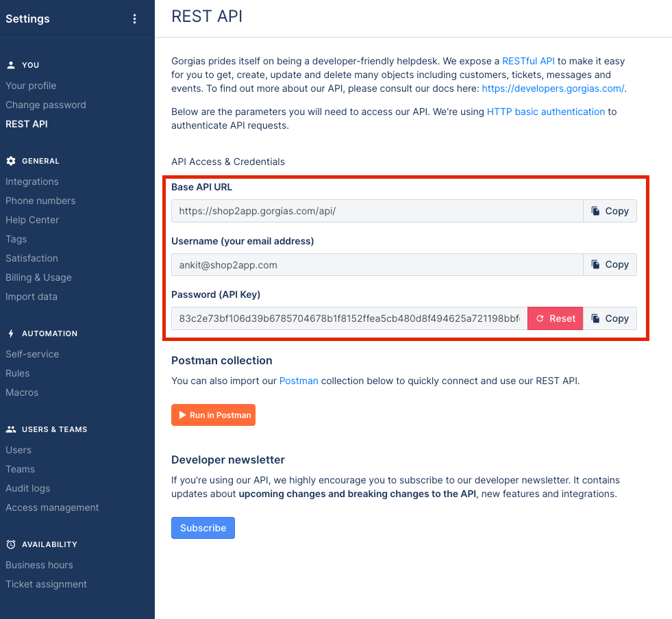The width and height of the screenshot is (672, 619).
Task: View Audit logs
Action: coord(28,488)
